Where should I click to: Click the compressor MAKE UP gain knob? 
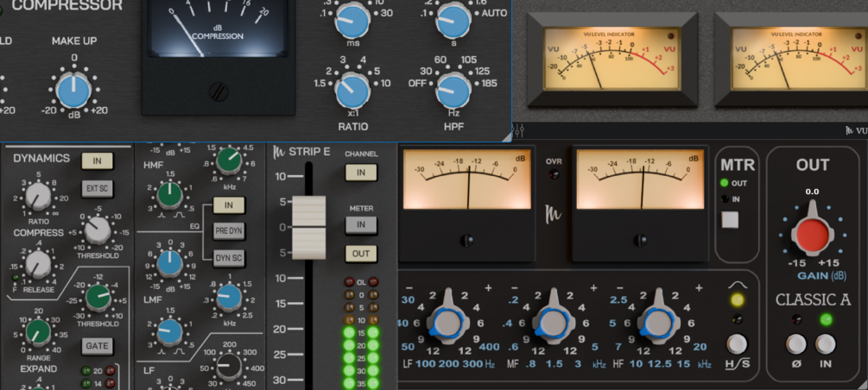tap(74, 89)
